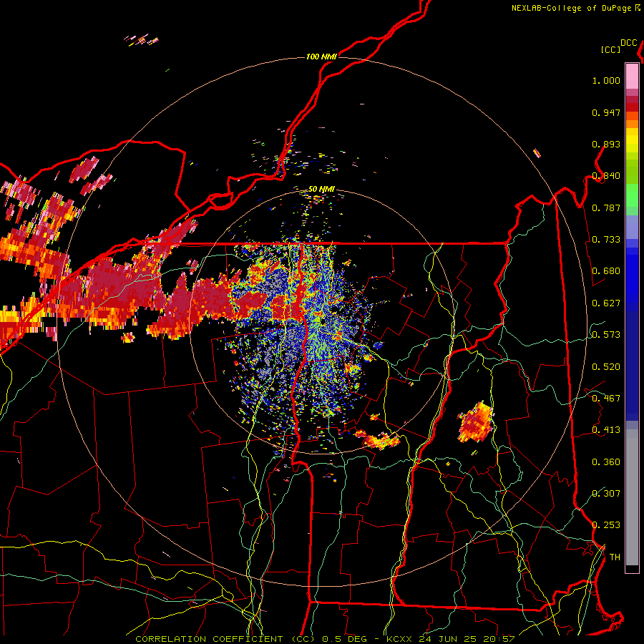Click the TH threshold label on scale
The image size is (644, 644).
tap(615, 557)
